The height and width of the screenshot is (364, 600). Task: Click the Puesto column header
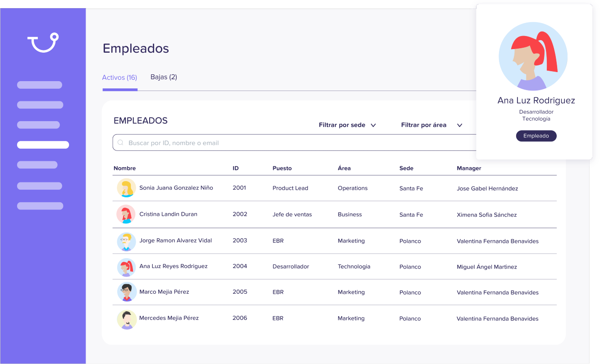282,168
